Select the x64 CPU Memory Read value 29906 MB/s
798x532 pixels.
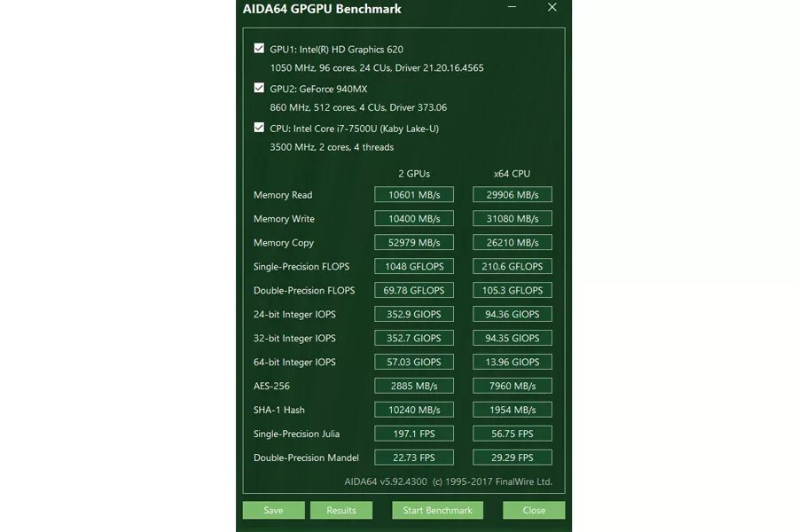pyautogui.click(x=512, y=194)
